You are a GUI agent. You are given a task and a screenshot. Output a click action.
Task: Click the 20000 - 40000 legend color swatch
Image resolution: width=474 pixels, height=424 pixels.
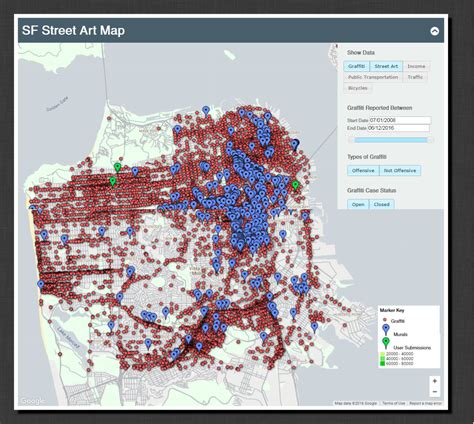pos(382,354)
